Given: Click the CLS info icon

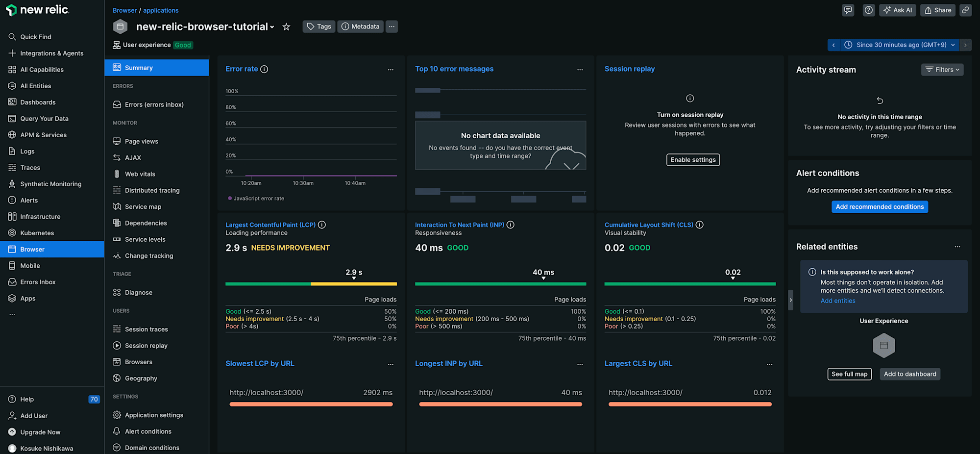Looking at the screenshot, I should click(700, 225).
